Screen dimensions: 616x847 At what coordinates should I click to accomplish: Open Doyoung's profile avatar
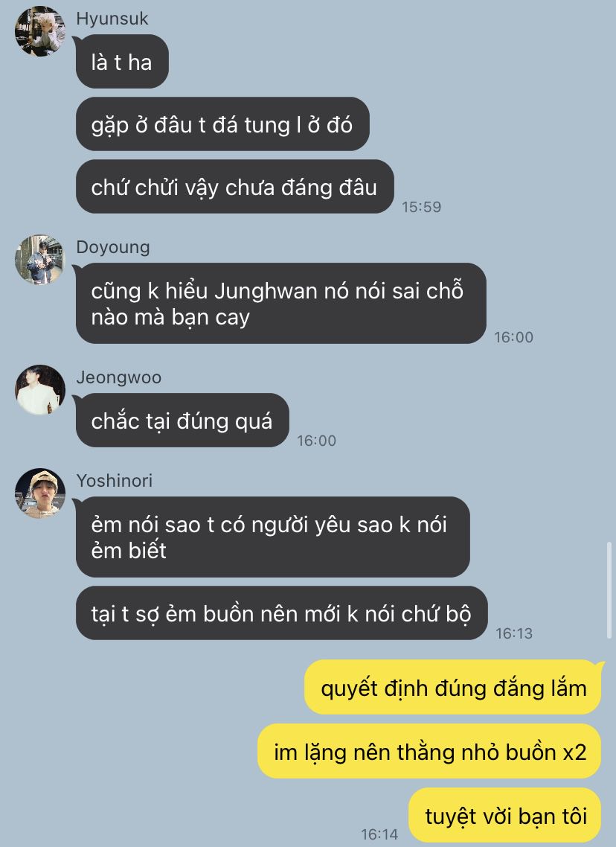[x=40, y=259]
